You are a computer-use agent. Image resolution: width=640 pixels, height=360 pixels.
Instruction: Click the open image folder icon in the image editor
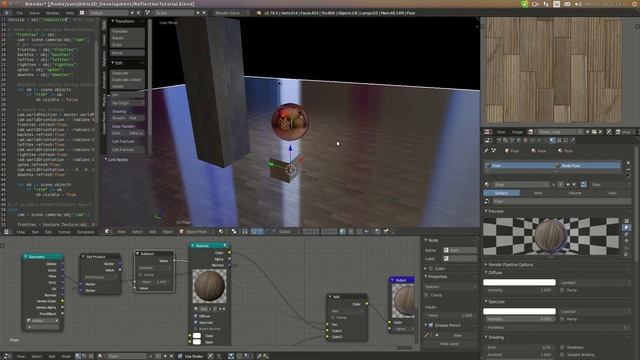pos(594,132)
